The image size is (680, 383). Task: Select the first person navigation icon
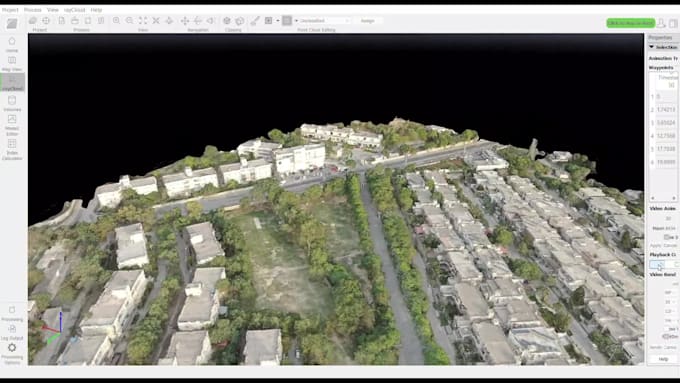[211, 20]
